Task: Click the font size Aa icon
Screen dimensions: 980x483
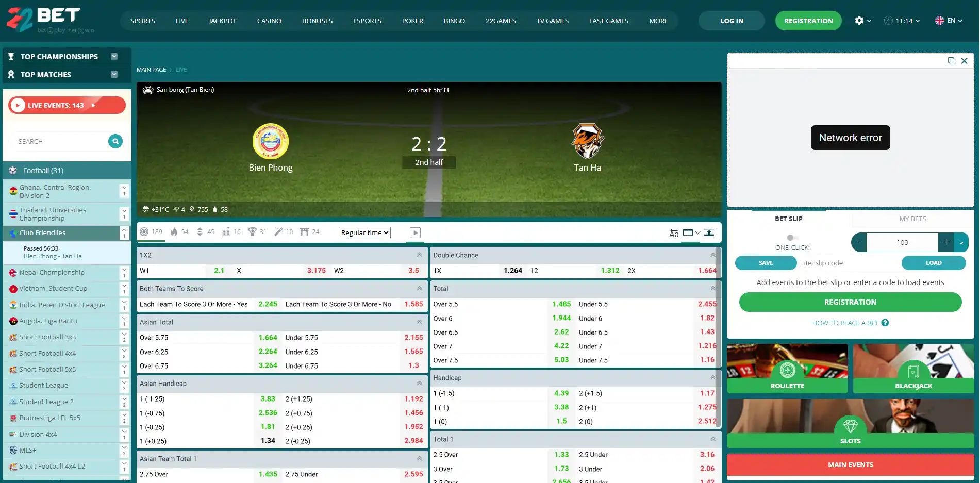Action: (x=674, y=233)
